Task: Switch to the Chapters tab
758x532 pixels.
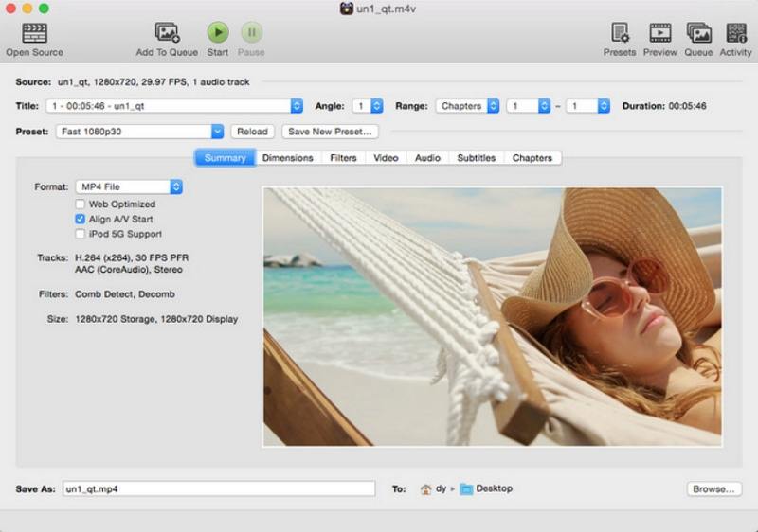Action: [532, 158]
